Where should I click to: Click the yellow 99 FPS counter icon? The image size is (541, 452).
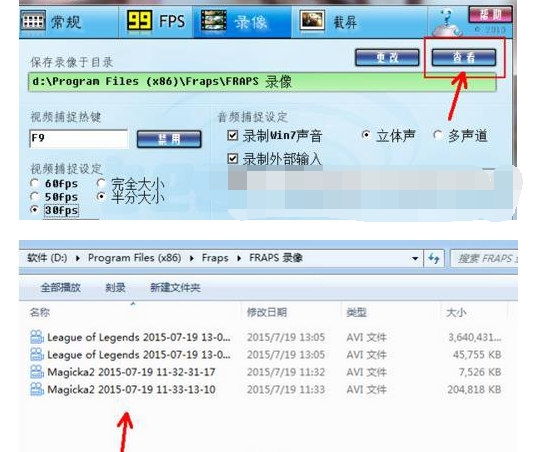pyautogui.click(x=139, y=20)
